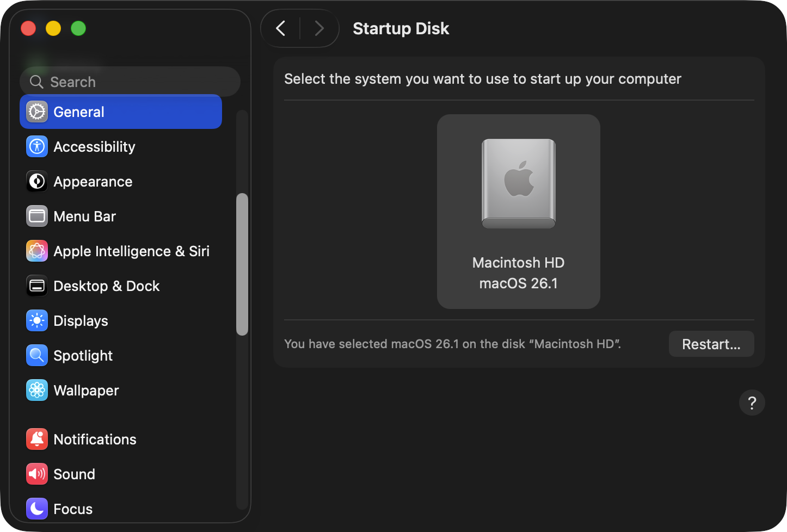
Task: Select Displays in the sidebar
Action: coord(121,320)
